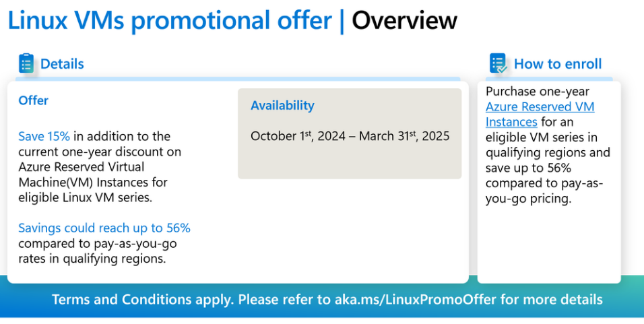This screenshot has width=644, height=324.
Task: Click the October 1st, 2024 – March 31st date range
Action: (x=350, y=136)
